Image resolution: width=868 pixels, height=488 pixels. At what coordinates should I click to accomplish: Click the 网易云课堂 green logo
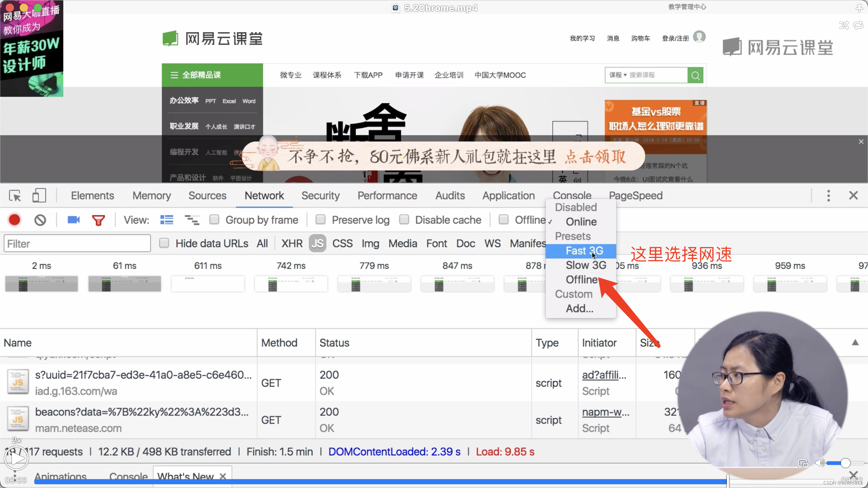click(213, 38)
